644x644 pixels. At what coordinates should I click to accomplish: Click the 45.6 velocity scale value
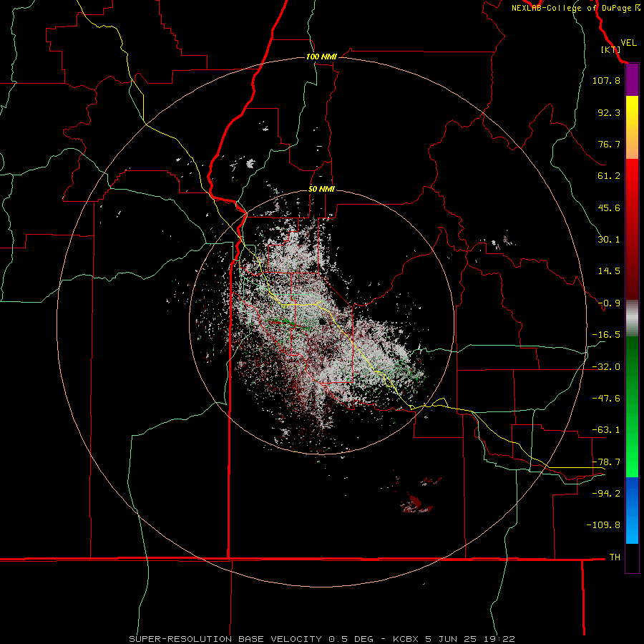coord(609,208)
